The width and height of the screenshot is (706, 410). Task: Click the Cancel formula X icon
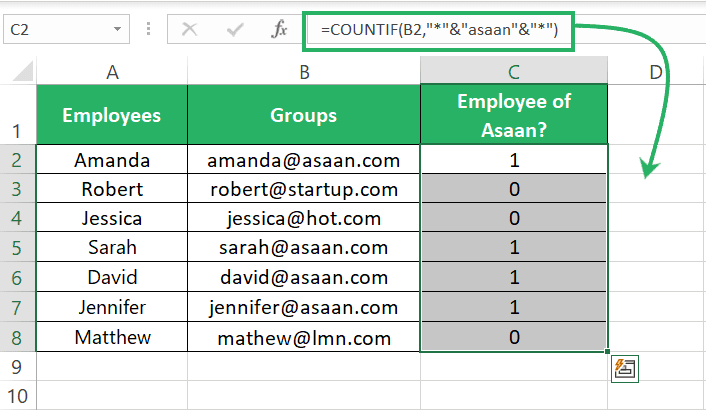[189, 30]
